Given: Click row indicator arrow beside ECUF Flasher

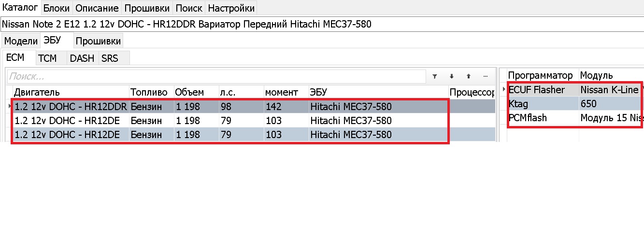Looking at the screenshot, I should pos(505,90).
